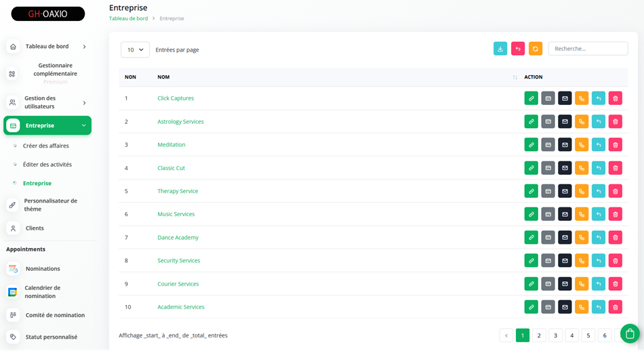The width and height of the screenshot is (644, 353).
Task: Go to pagination page 4
Action: (571, 335)
